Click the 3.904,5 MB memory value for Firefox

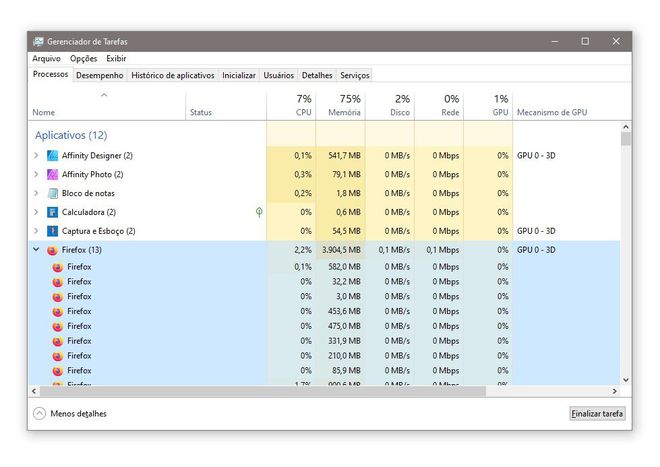point(341,250)
